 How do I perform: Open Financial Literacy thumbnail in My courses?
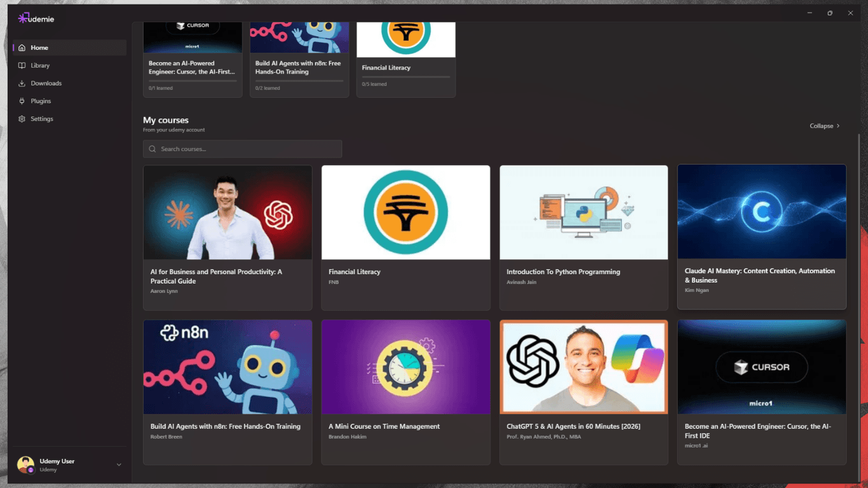[405, 212]
